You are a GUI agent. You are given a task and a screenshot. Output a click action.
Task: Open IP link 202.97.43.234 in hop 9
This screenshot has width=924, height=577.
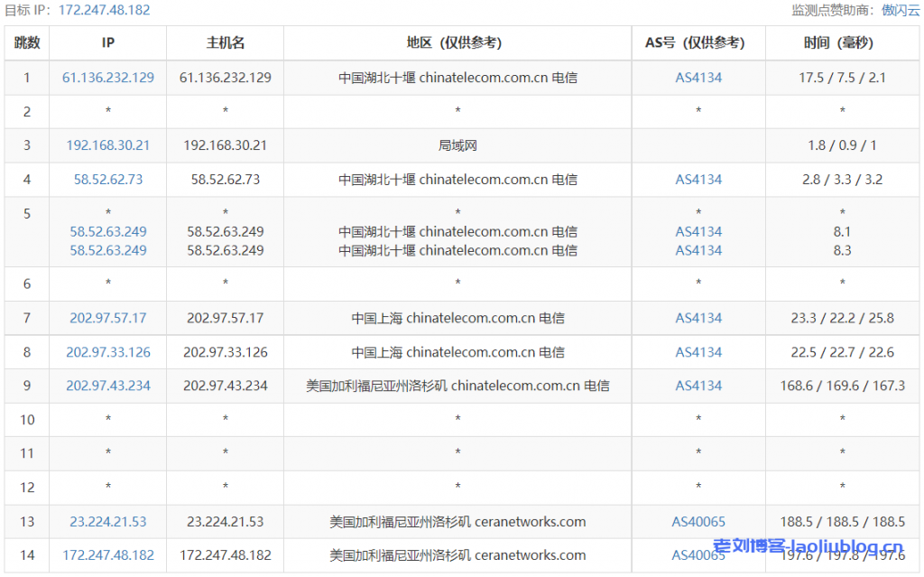pos(108,386)
